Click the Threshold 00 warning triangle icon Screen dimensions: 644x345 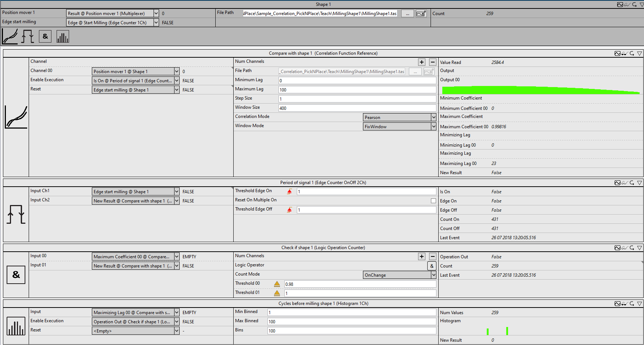[x=277, y=284]
